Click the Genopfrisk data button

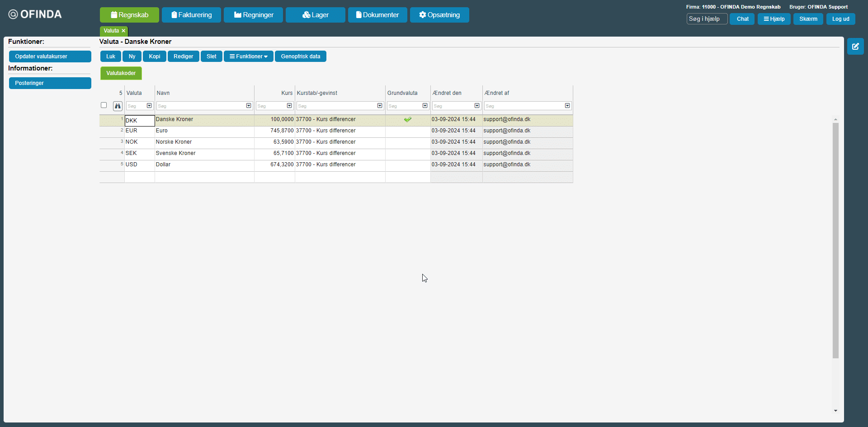click(300, 56)
